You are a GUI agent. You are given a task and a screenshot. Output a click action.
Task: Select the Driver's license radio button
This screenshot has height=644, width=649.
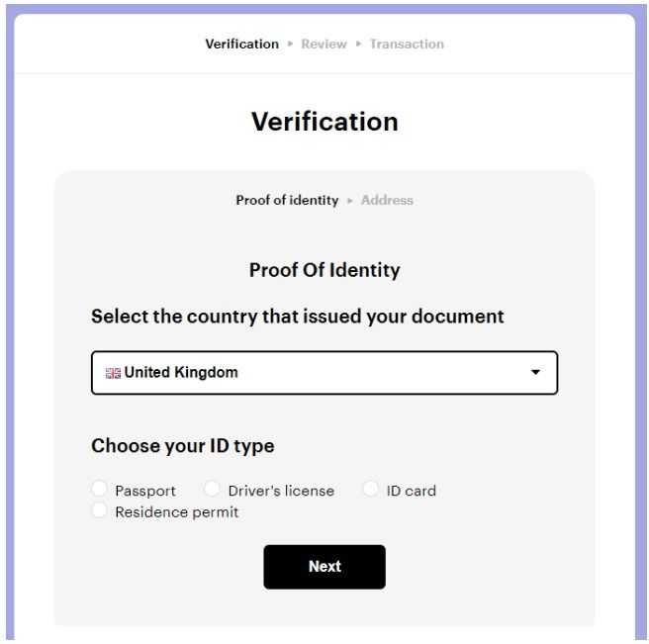[x=212, y=489]
